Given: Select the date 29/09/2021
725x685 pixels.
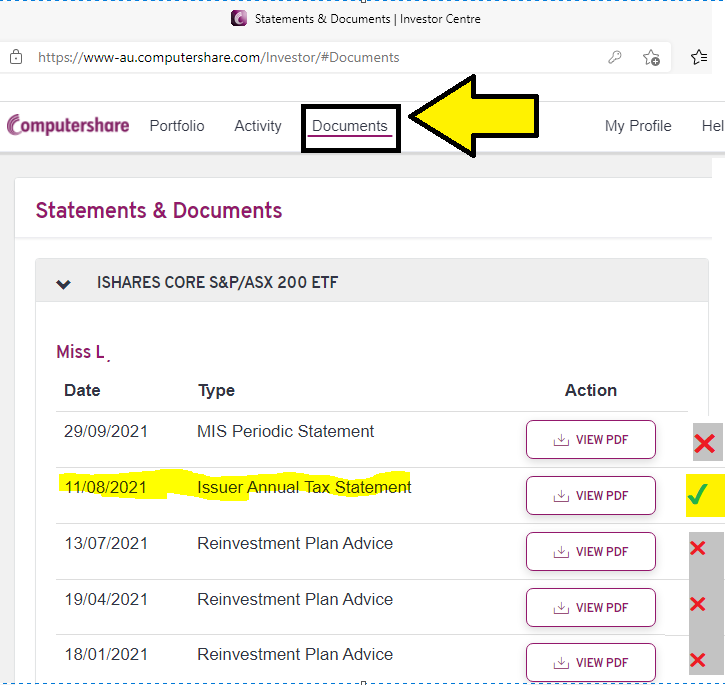Looking at the screenshot, I should (x=105, y=431).
